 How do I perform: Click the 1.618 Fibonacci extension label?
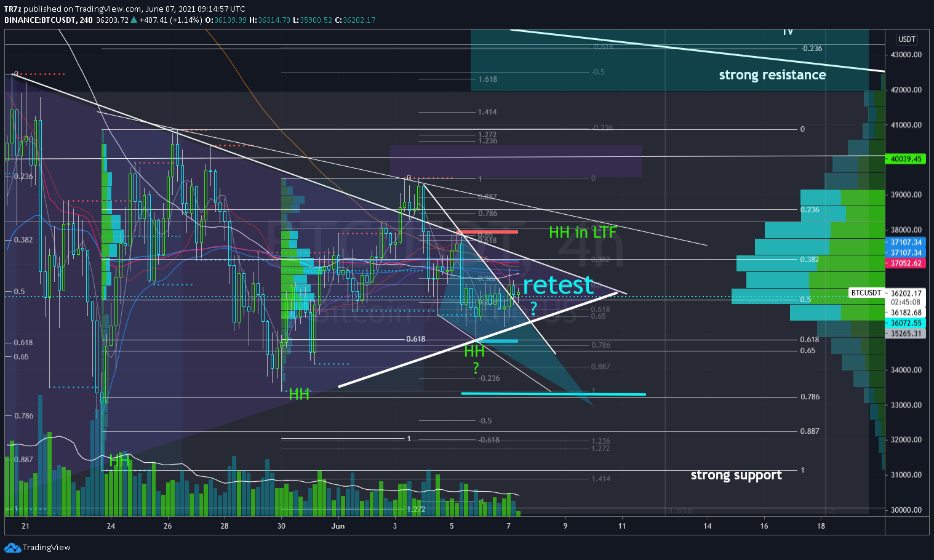[487, 79]
